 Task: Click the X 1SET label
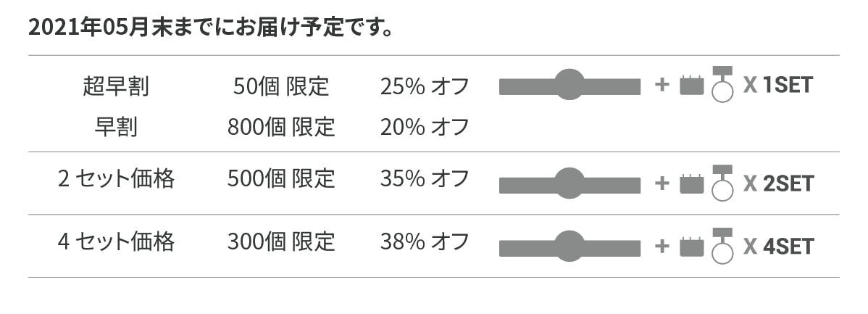[x=778, y=86]
